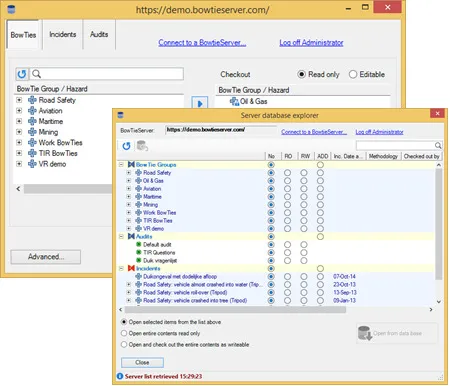
Task: Click the green TIR Questions icon
Action: (x=139, y=252)
